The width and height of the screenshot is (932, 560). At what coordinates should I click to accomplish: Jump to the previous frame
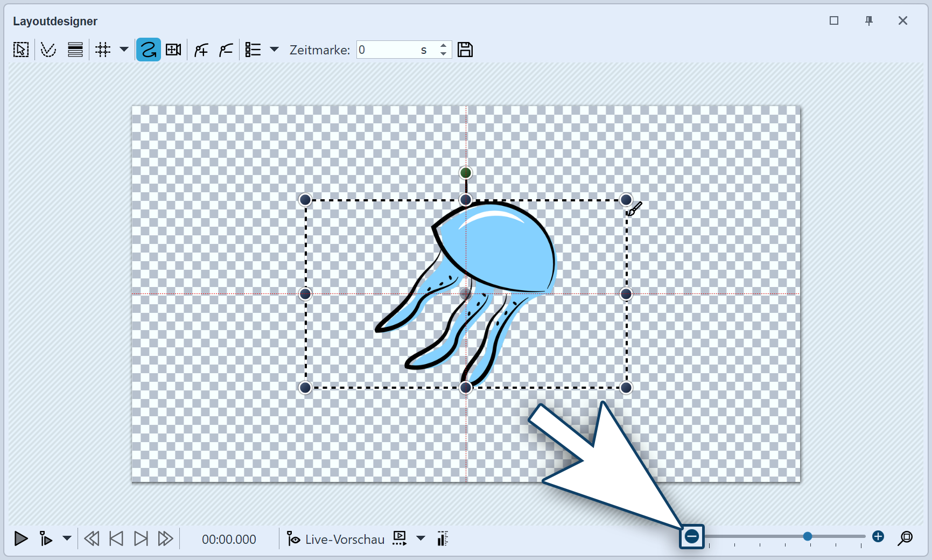[116, 538]
